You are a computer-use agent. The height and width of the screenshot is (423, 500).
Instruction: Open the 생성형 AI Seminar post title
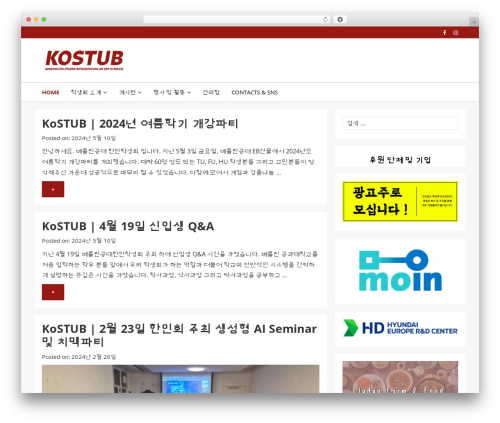[179, 335]
